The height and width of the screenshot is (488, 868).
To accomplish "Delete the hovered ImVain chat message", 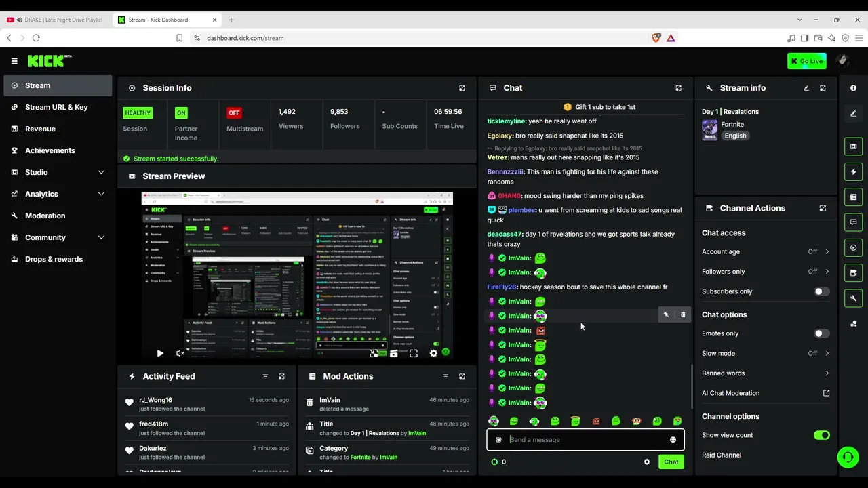I will point(683,314).
